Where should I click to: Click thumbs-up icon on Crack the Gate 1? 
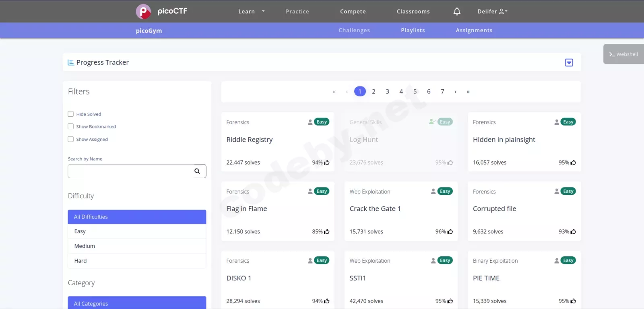tap(450, 232)
